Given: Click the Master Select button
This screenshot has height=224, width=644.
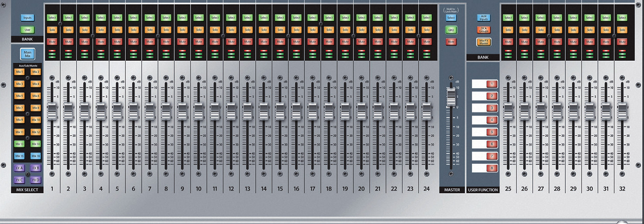Looking at the screenshot, I should click(x=451, y=18).
